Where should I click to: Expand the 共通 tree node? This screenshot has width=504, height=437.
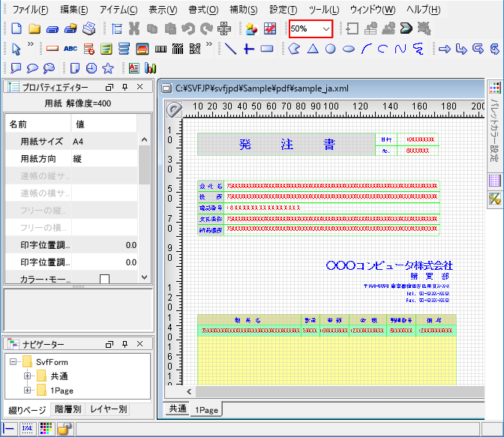tap(27, 376)
